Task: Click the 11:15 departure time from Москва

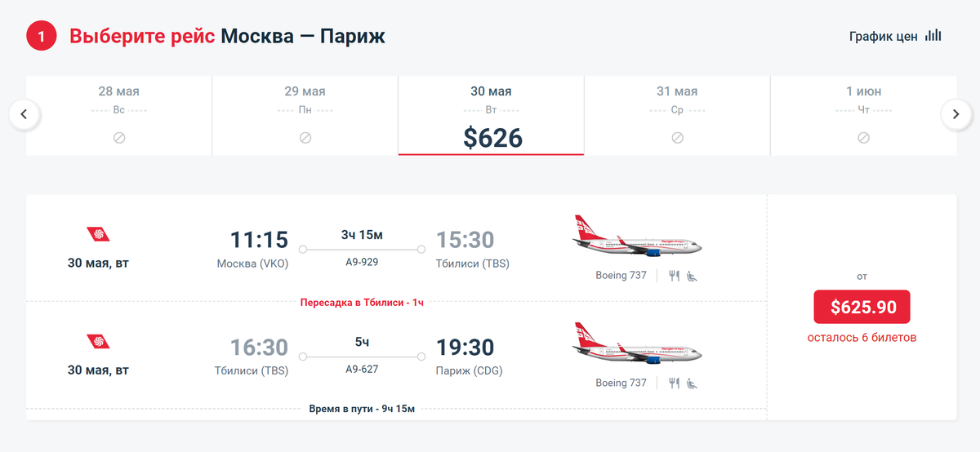Action: point(259,240)
